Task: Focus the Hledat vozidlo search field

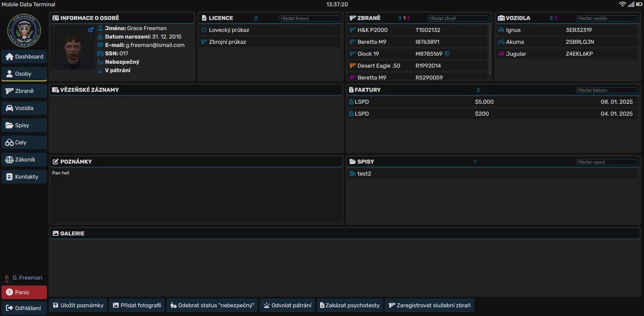Action: pyautogui.click(x=607, y=18)
